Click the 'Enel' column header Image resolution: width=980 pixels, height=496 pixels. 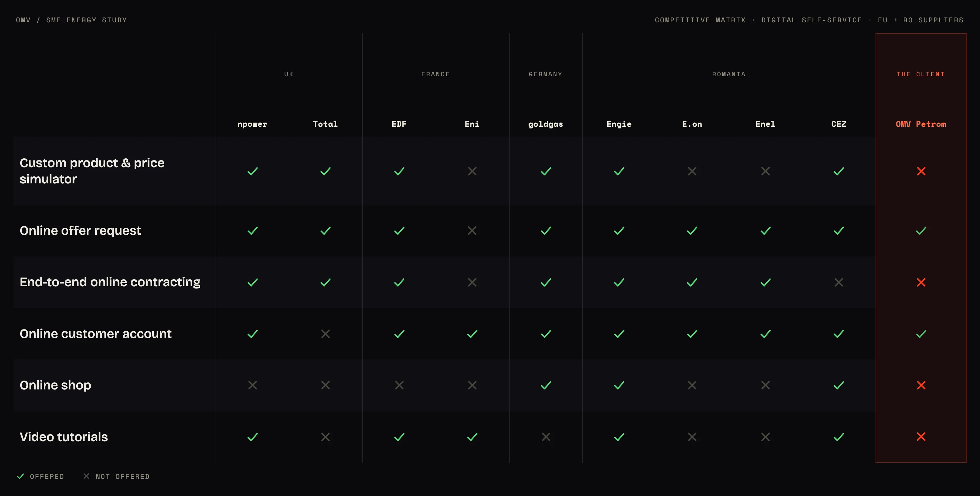(765, 124)
